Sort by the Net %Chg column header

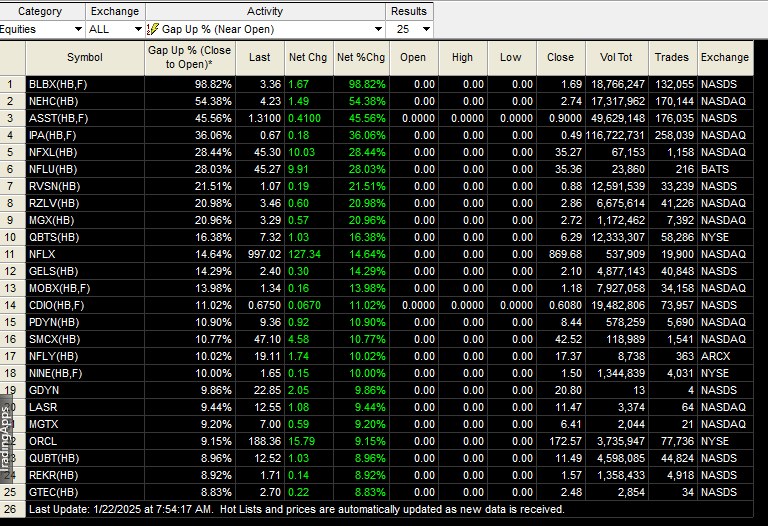tap(361, 57)
